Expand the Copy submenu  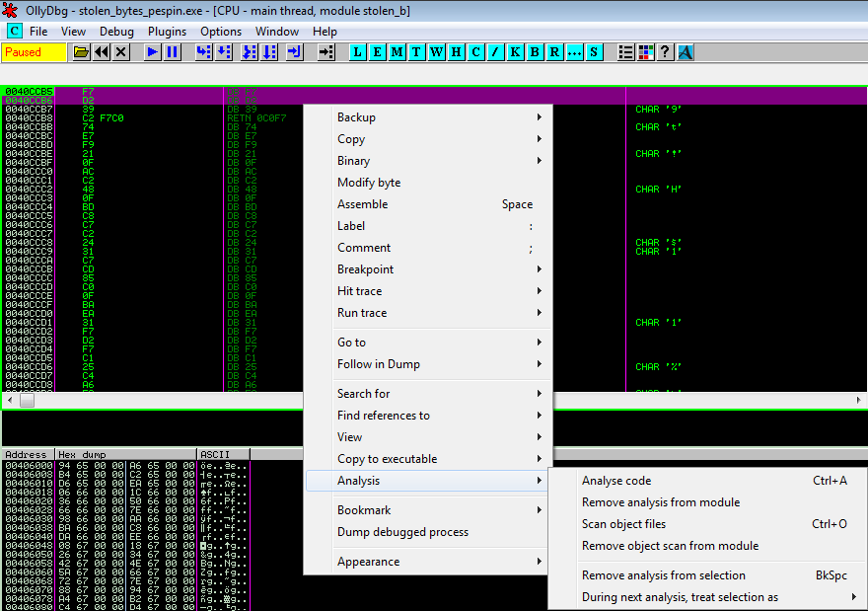pyautogui.click(x=429, y=139)
